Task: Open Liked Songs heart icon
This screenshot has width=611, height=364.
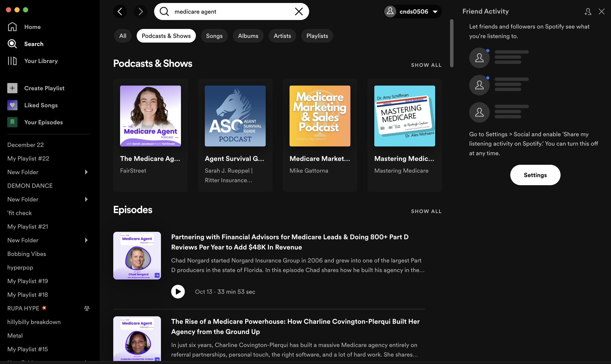Action: click(12, 105)
